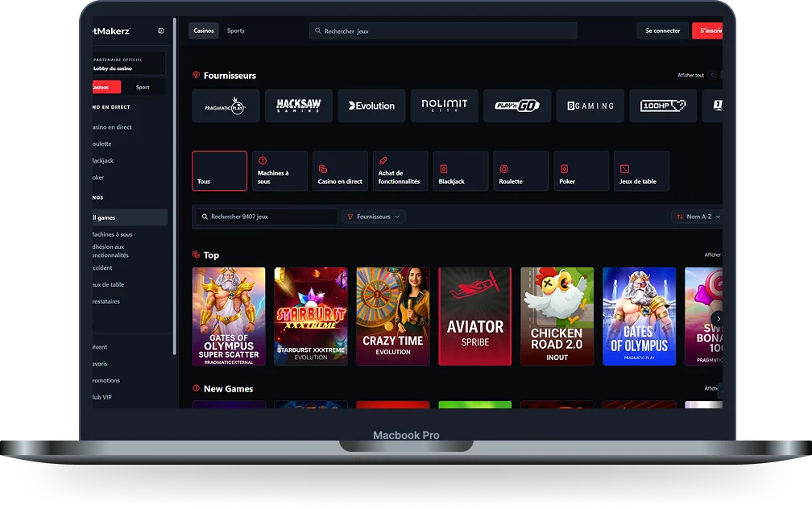Open the Nolimit City provider tile
The width and height of the screenshot is (812, 509).
pyautogui.click(x=445, y=106)
